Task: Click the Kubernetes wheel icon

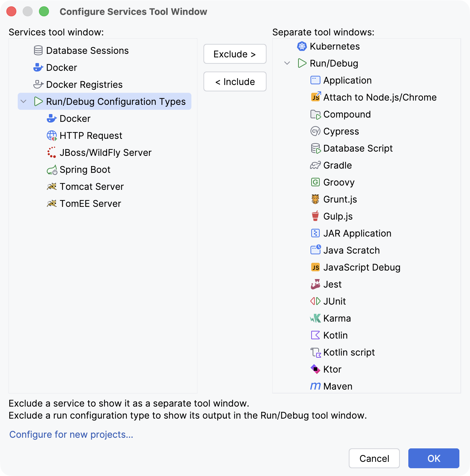Action: pos(302,46)
